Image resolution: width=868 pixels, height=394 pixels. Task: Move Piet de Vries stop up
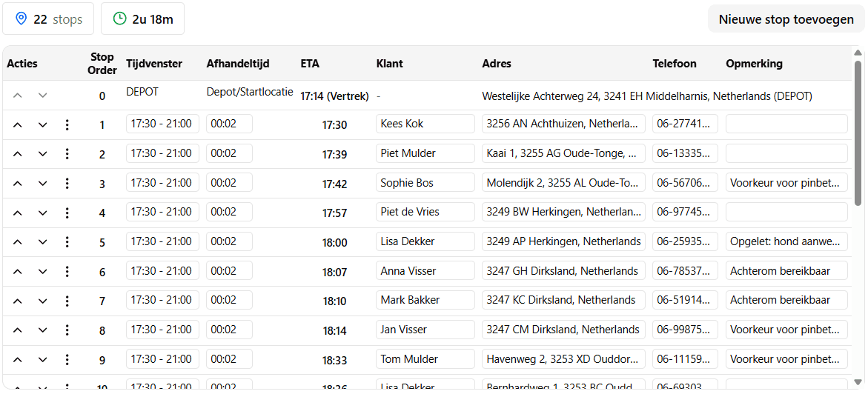18,213
